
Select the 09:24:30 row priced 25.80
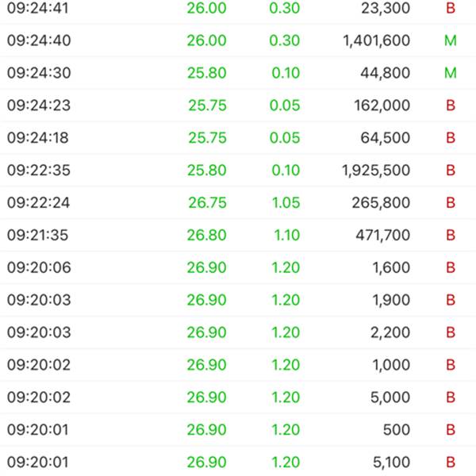click(238, 73)
